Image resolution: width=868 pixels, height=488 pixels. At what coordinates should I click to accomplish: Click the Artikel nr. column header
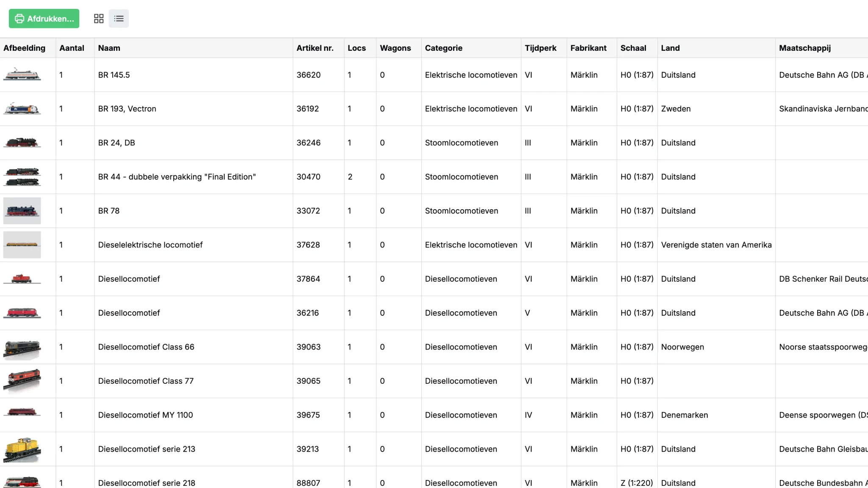click(315, 48)
